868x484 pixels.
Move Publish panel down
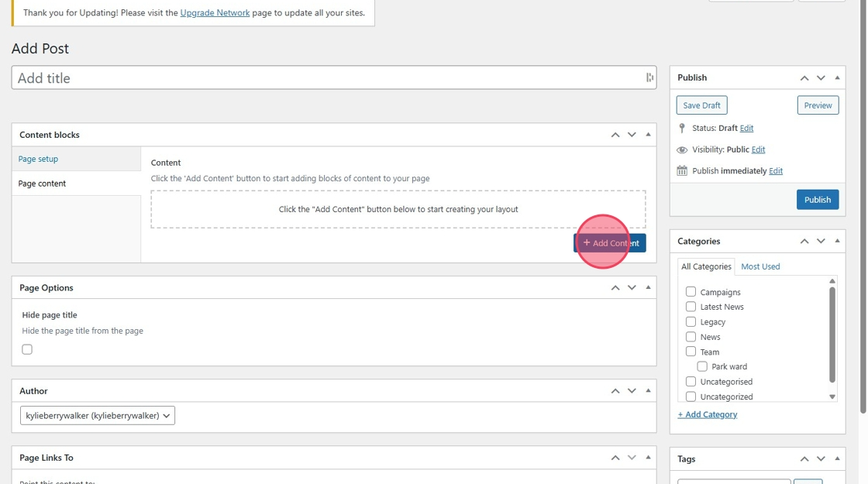click(x=821, y=77)
